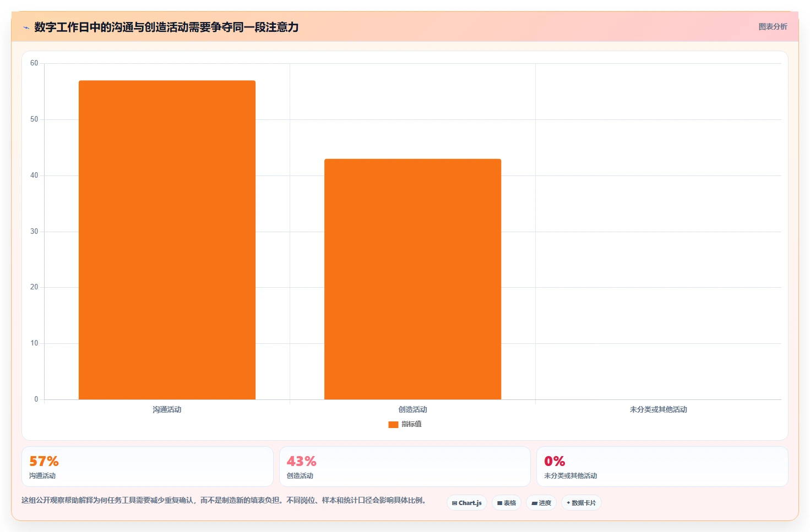Click the y-axis value 20
810x532 pixels.
coord(34,287)
